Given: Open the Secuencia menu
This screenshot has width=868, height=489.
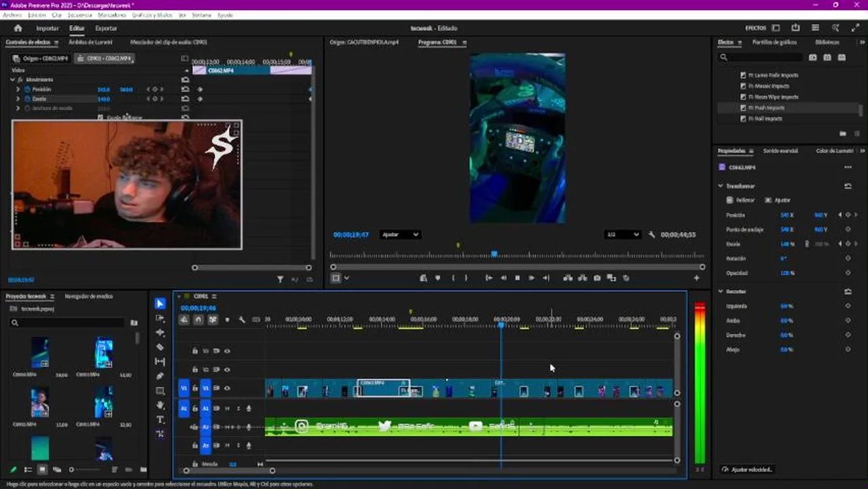Looking at the screenshot, I should pyautogui.click(x=79, y=15).
